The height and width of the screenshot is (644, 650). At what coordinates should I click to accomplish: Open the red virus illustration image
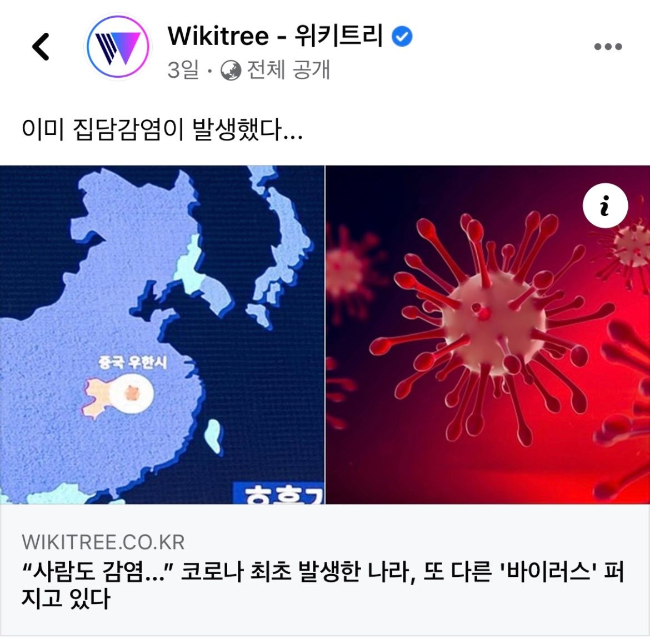pos(488,335)
